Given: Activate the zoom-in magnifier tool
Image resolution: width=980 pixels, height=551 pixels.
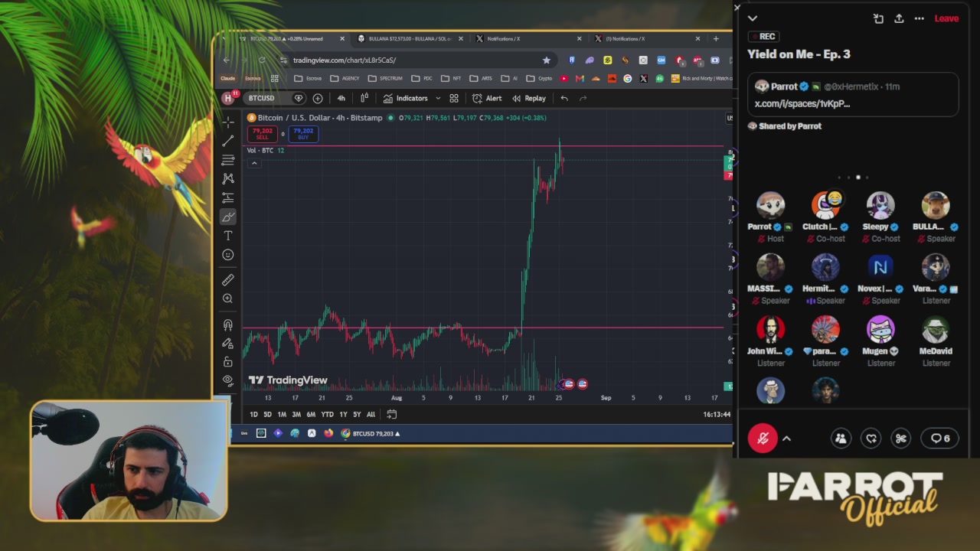Looking at the screenshot, I should point(228,298).
